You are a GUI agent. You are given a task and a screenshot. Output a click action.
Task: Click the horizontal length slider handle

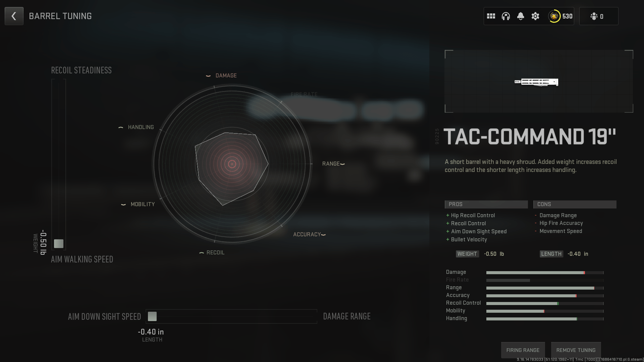coord(152,316)
